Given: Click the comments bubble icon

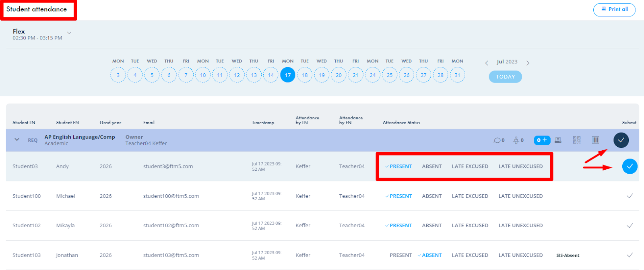Looking at the screenshot, I should (497, 140).
